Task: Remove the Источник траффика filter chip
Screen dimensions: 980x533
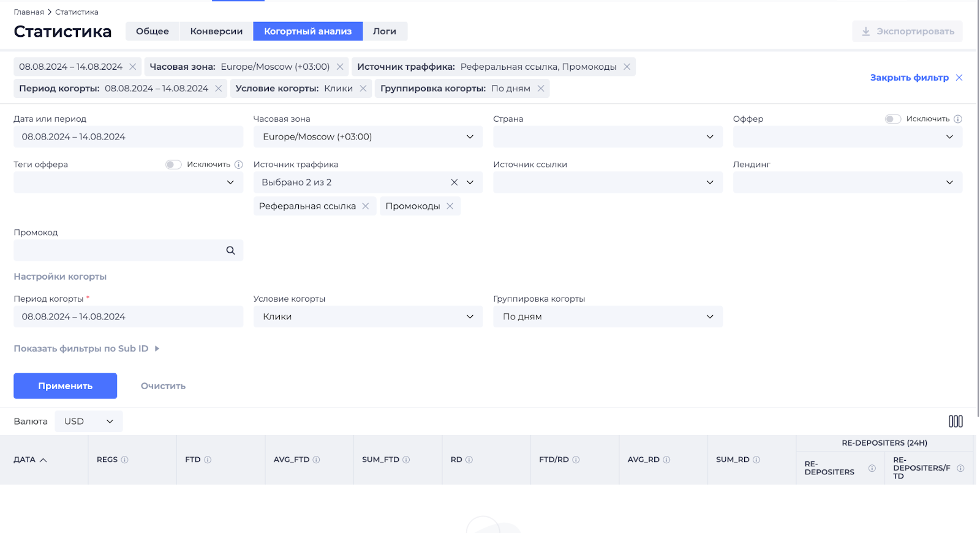Action: coord(627,67)
